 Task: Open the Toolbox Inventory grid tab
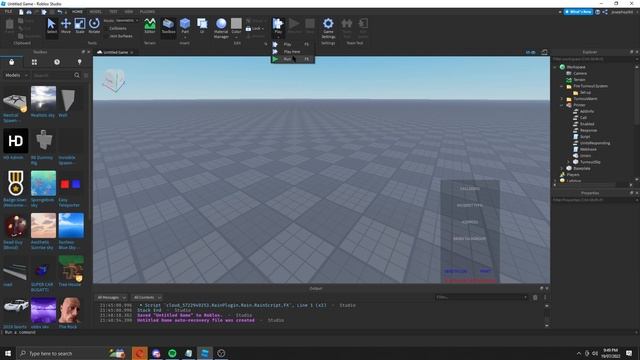[x=34, y=62]
